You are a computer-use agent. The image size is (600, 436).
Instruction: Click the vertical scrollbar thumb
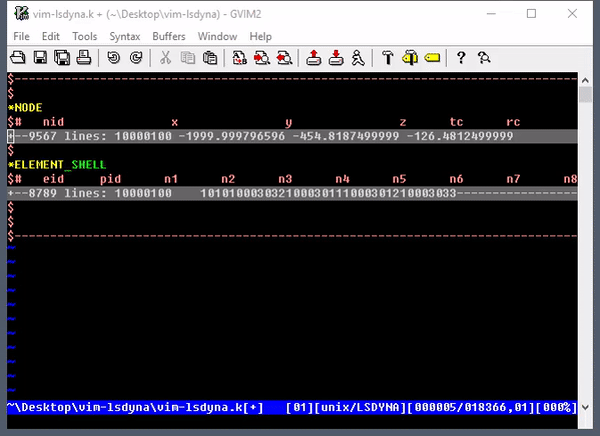tap(585, 95)
